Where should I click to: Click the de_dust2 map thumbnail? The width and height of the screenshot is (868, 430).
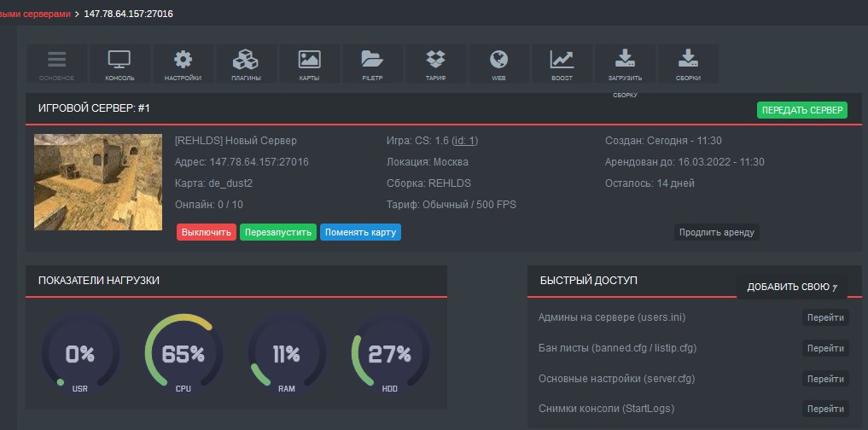(x=98, y=182)
